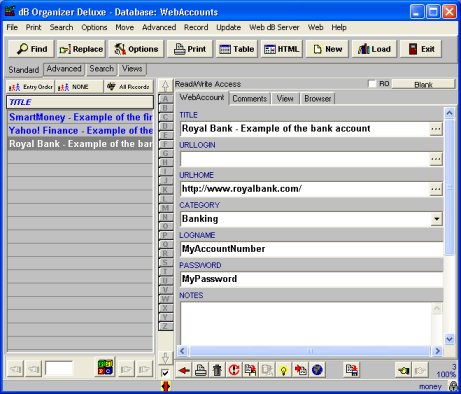This screenshot has width=461, height=394.
Task: Switch to the Browser tab
Action: 317,99
